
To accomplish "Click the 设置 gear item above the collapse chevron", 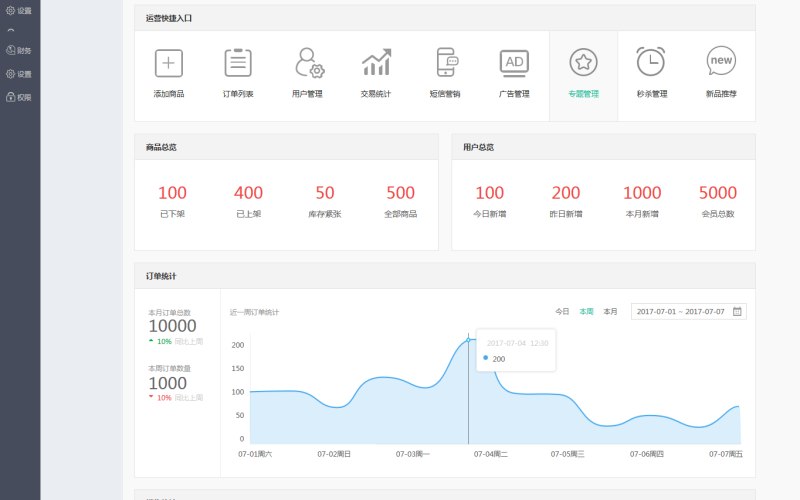I will (x=19, y=10).
